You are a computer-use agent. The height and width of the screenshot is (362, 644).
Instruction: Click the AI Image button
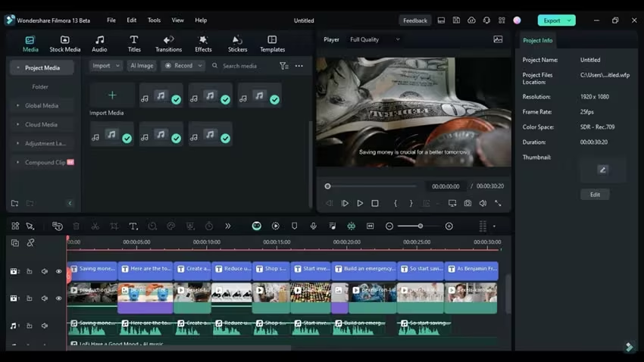tap(142, 66)
